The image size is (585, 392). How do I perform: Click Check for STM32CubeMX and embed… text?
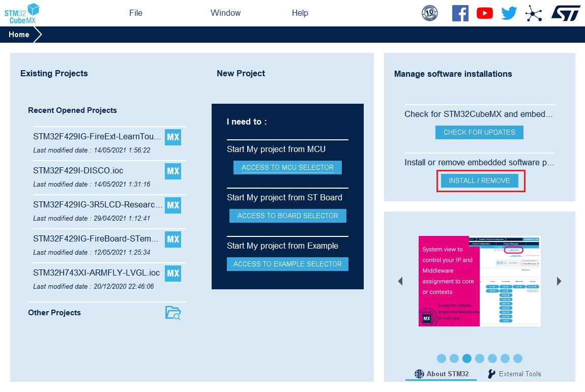click(479, 114)
